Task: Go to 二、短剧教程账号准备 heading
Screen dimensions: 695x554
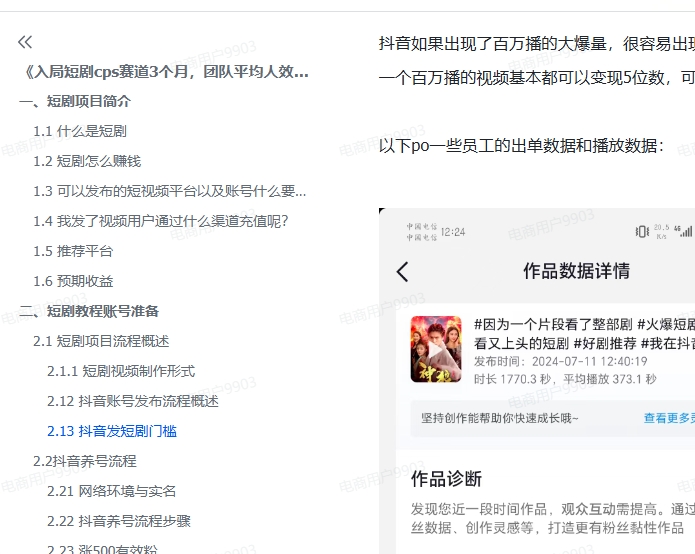Action: 89,311
